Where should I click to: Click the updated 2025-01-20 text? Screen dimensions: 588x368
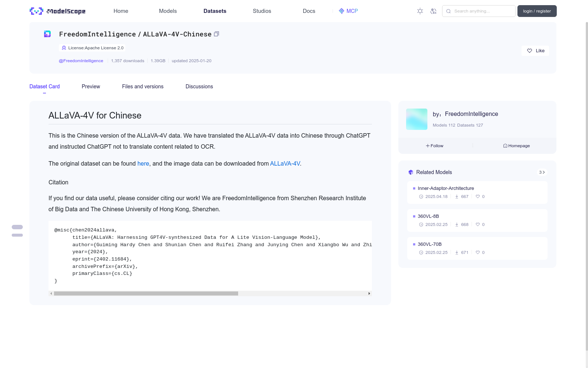pyautogui.click(x=191, y=61)
